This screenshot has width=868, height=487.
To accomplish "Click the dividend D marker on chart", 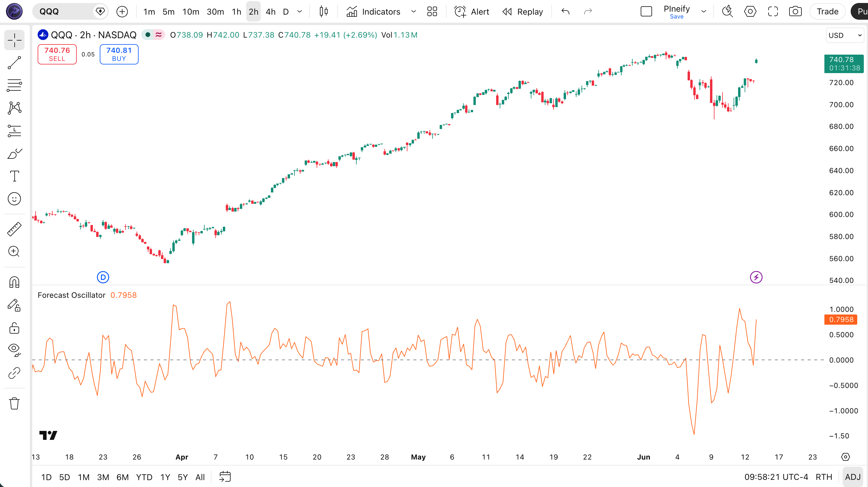I will (x=103, y=277).
